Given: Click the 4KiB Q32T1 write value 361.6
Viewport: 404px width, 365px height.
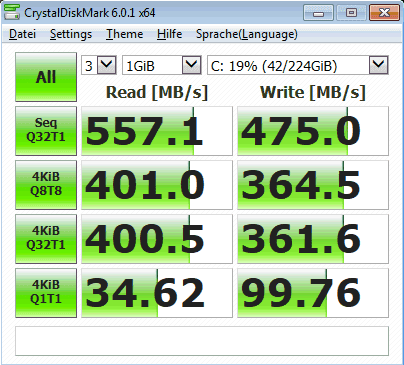Looking at the screenshot, I should 313,239.
